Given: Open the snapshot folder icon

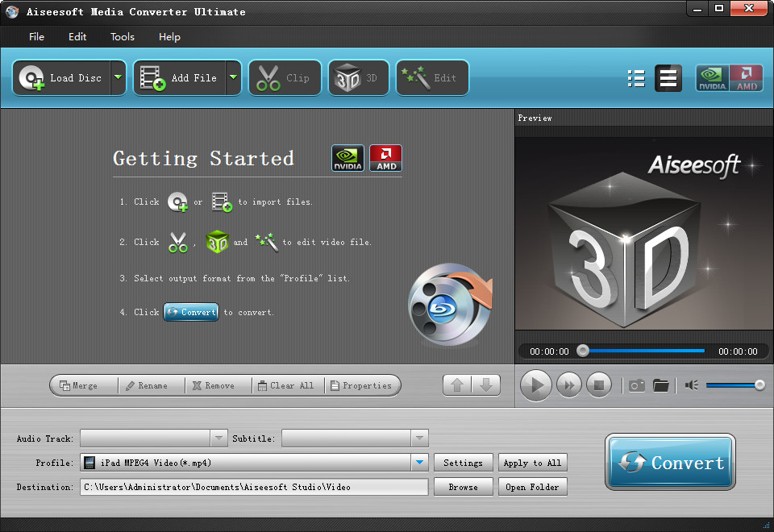Looking at the screenshot, I should point(660,385).
